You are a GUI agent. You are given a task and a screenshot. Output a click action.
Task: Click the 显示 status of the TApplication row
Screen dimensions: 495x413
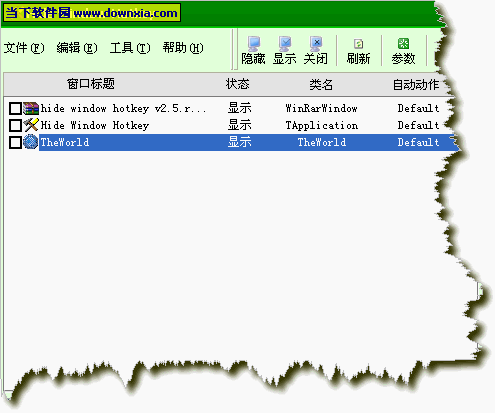pyautogui.click(x=239, y=125)
